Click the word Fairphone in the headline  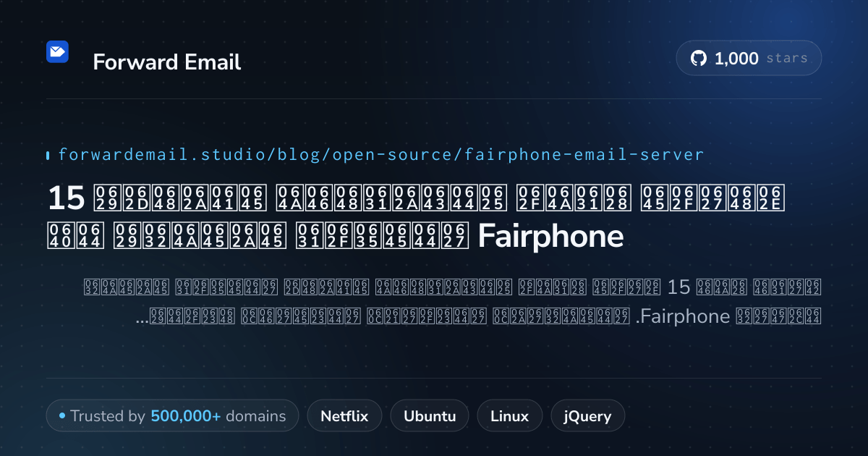click(551, 237)
